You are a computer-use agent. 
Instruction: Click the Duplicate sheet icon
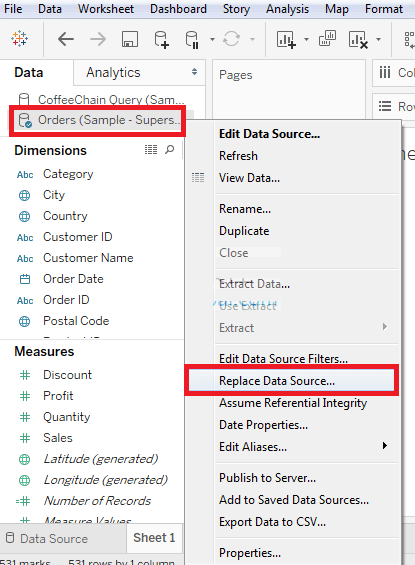point(327,39)
